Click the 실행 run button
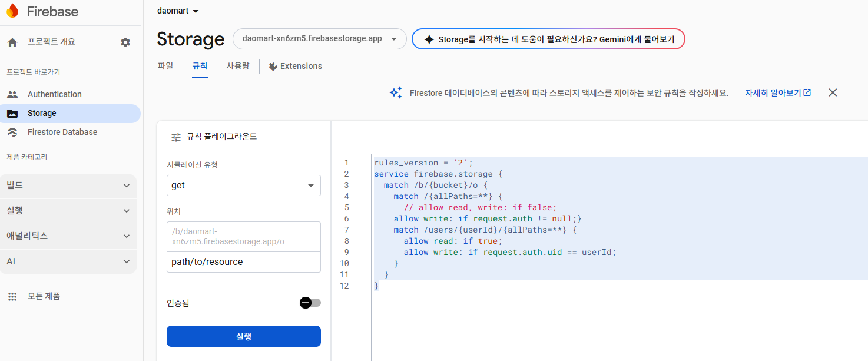Viewport: 868px width, 361px height. point(244,336)
